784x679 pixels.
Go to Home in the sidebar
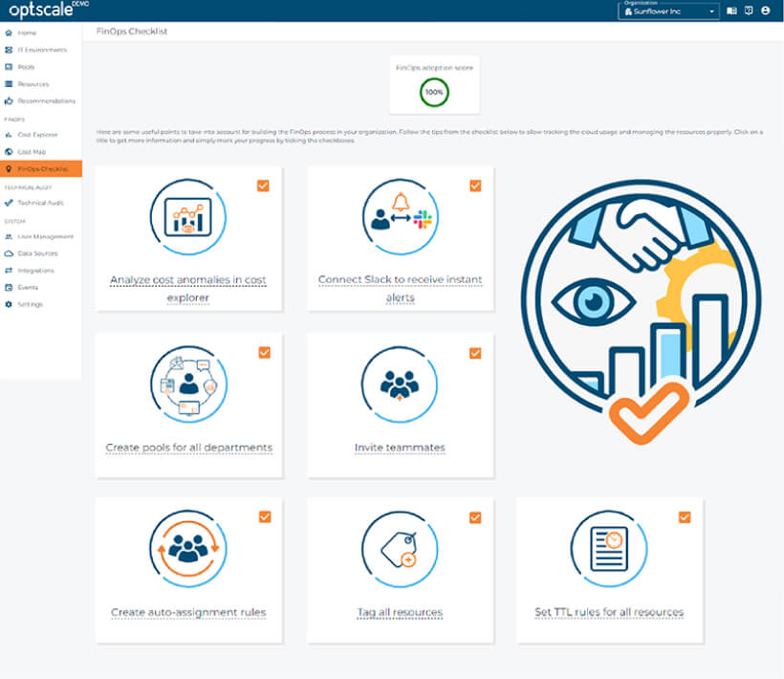41,33
